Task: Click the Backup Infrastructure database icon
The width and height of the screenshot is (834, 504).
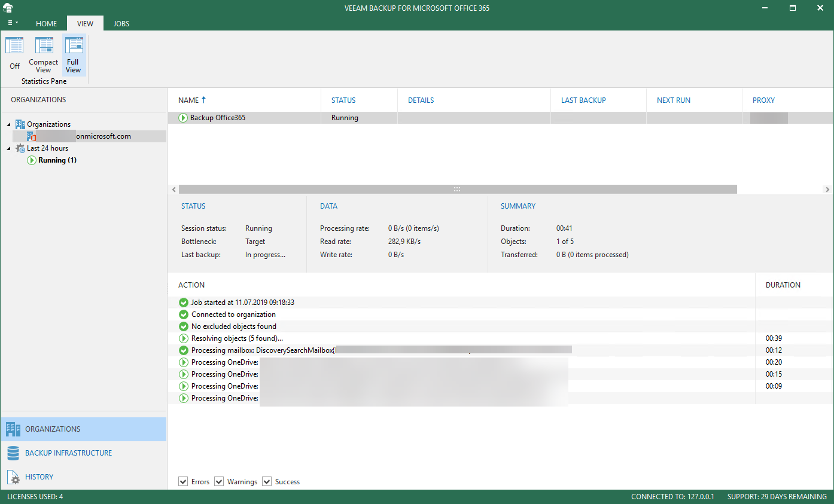Action: pyautogui.click(x=13, y=453)
